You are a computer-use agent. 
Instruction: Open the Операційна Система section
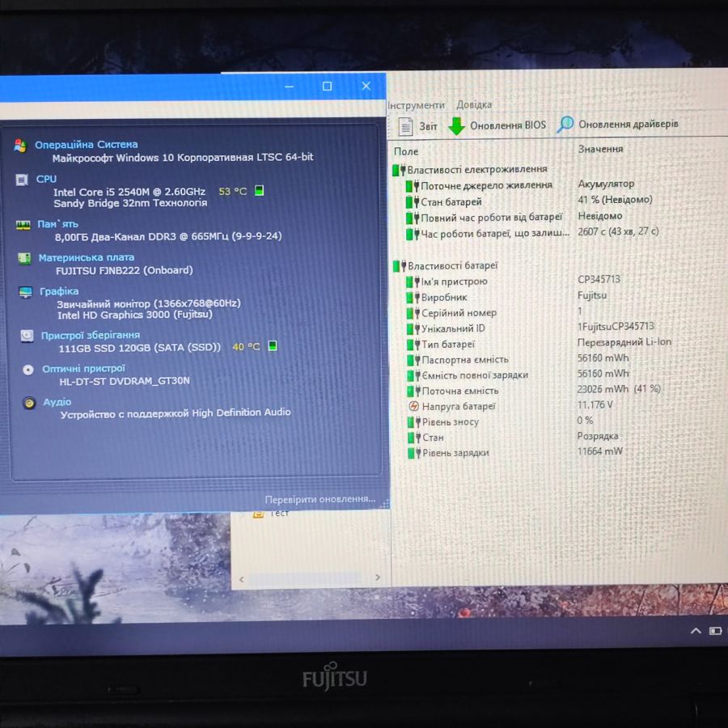click(x=87, y=145)
